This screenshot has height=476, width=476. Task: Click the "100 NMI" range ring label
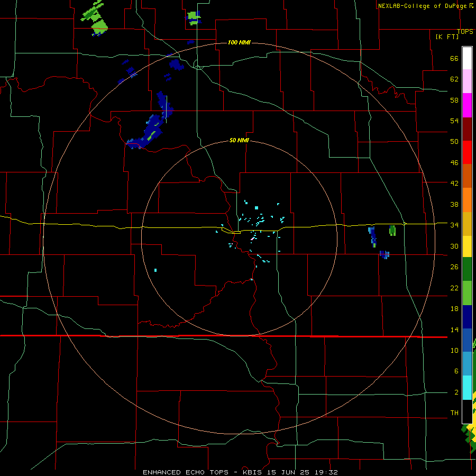coord(239,42)
